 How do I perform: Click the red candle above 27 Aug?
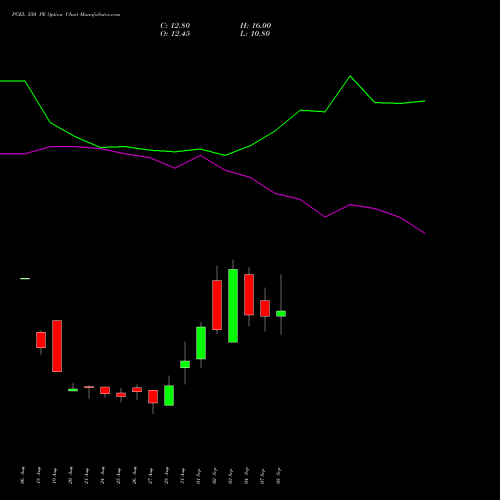click(153, 397)
